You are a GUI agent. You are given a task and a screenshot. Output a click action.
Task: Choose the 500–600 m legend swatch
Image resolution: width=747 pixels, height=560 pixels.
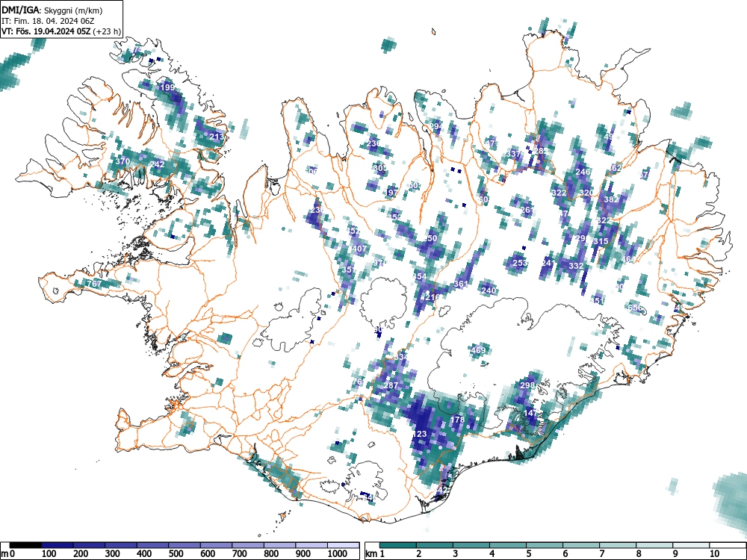[185, 545]
